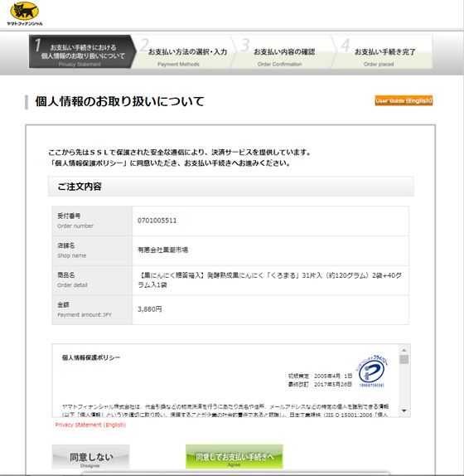The width and height of the screenshot is (464, 476).
Task: Click shop name value 有限会社黒潮市場
Action: point(162,250)
